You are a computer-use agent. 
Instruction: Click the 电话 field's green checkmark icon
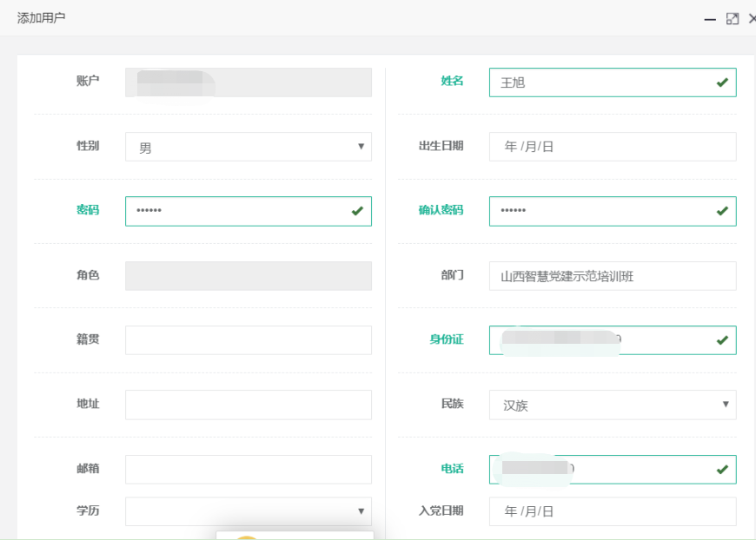pyautogui.click(x=722, y=470)
